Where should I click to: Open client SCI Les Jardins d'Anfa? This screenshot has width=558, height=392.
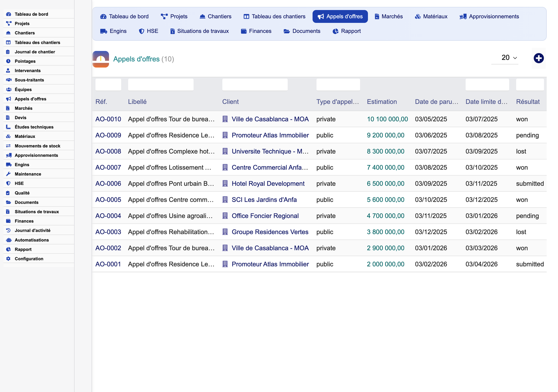(264, 200)
